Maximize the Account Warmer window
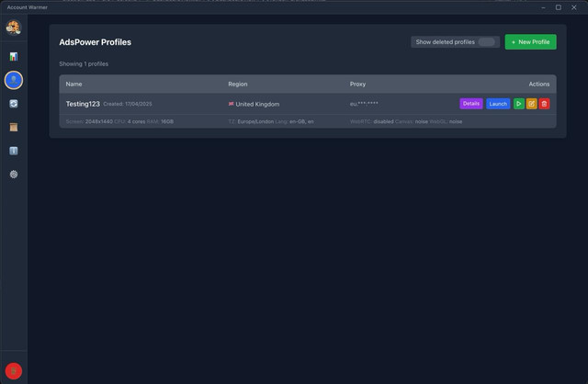588x384 pixels. pos(559,7)
